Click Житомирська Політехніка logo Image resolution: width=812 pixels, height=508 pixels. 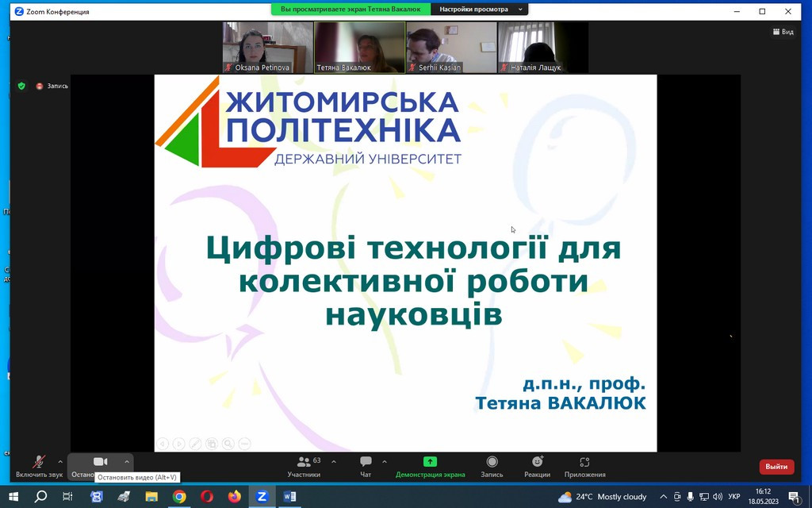(308, 121)
